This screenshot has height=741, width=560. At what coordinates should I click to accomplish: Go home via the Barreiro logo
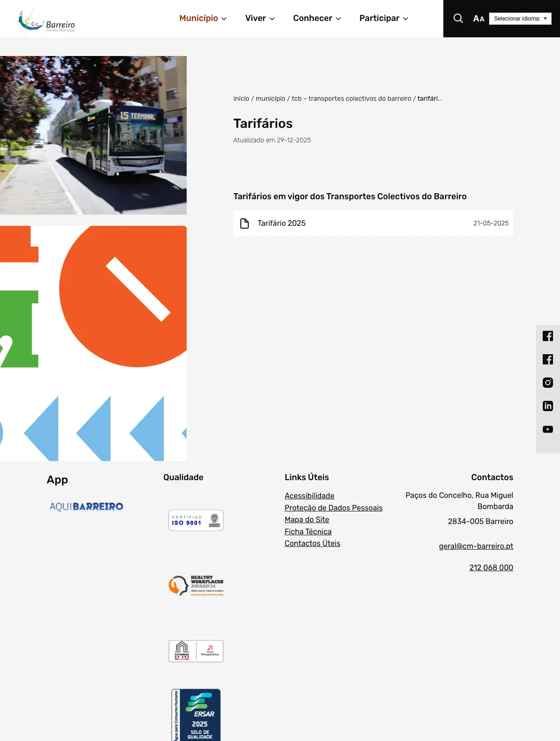tap(47, 20)
